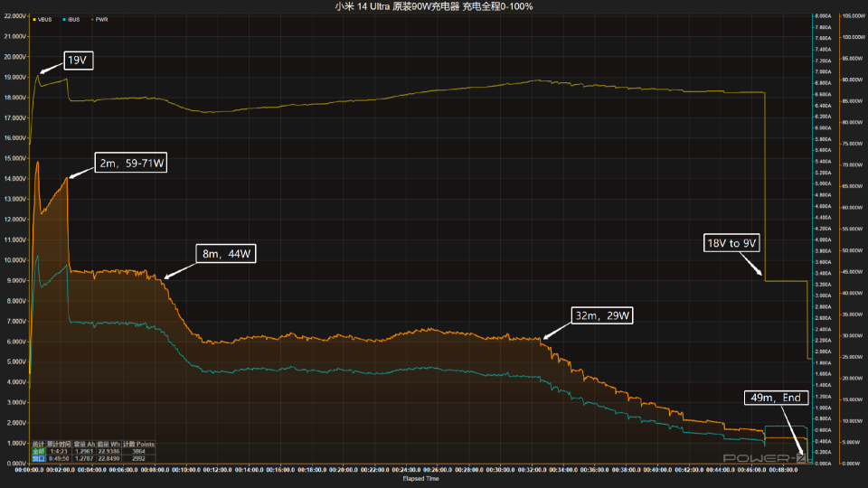
Task: Click the 0.000W power axis tick
Action: [852, 464]
